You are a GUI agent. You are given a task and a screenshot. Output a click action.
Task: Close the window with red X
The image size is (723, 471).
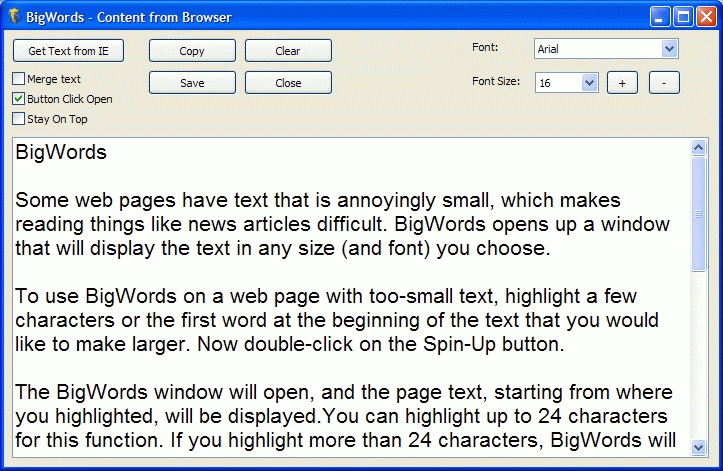pos(706,18)
